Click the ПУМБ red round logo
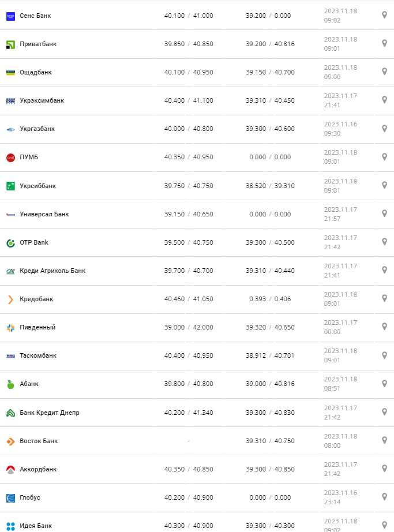394x532 pixels. coord(10,158)
